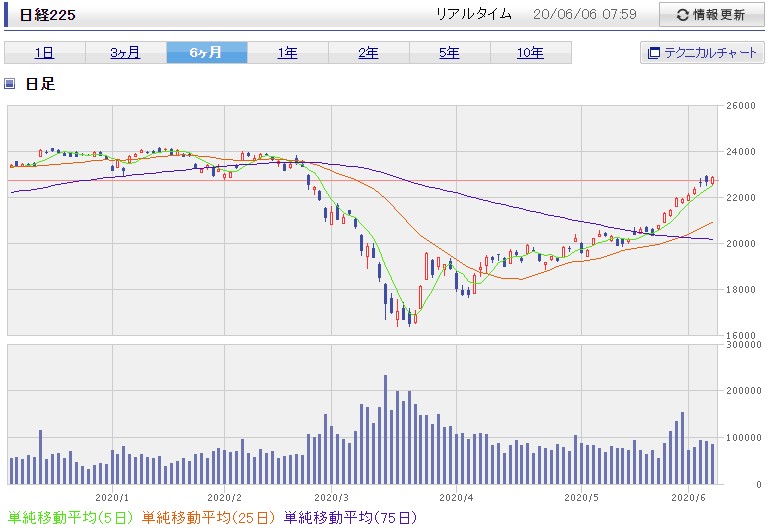Select the active 6ヶ月 tab

click(207, 52)
